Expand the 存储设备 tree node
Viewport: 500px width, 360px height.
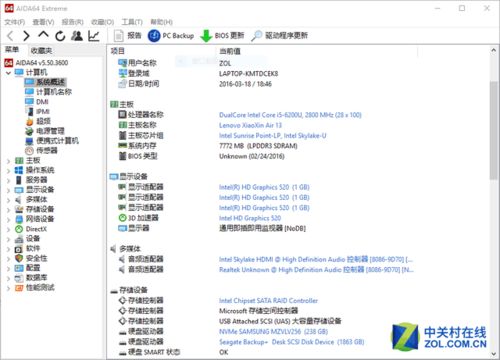[8, 210]
